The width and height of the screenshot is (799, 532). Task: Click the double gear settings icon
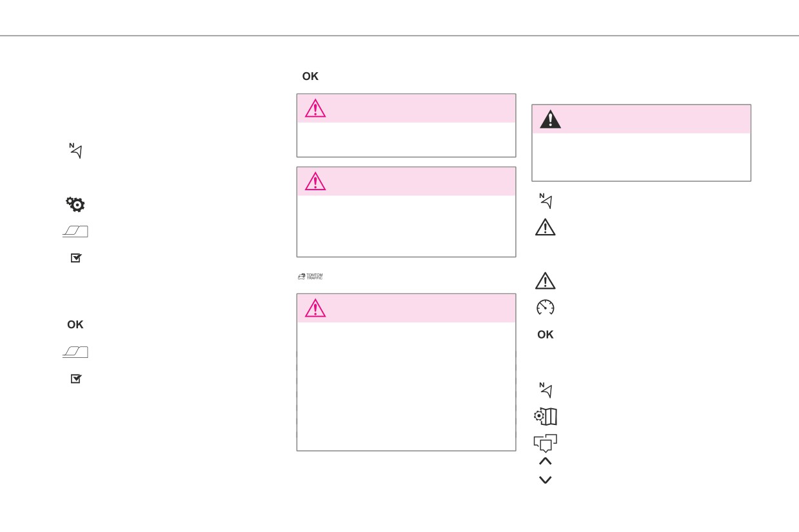pos(75,205)
